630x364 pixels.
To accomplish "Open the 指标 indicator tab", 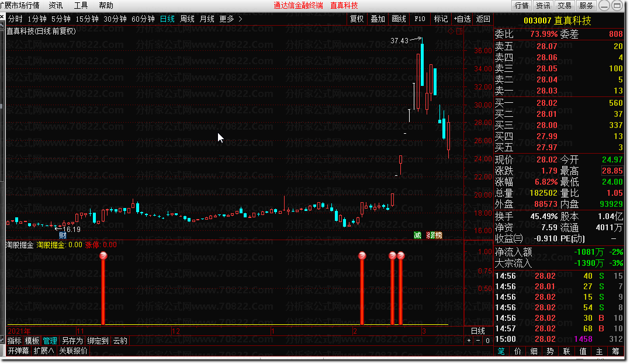I will point(15,341).
